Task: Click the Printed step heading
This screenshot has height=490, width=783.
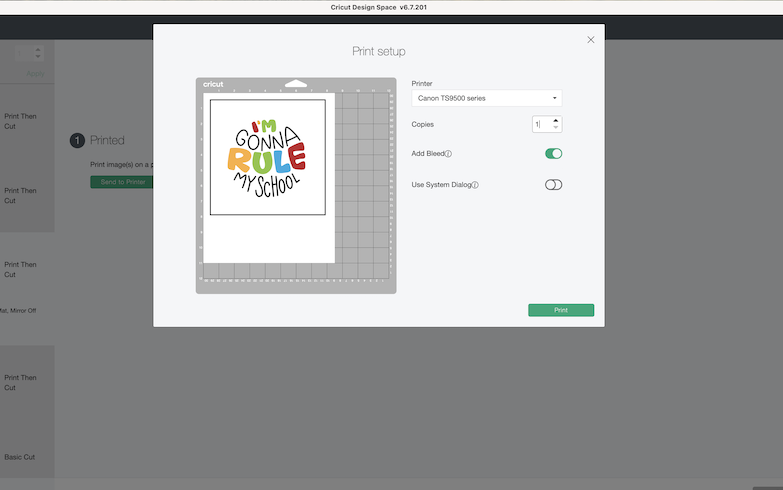Action: [x=107, y=140]
